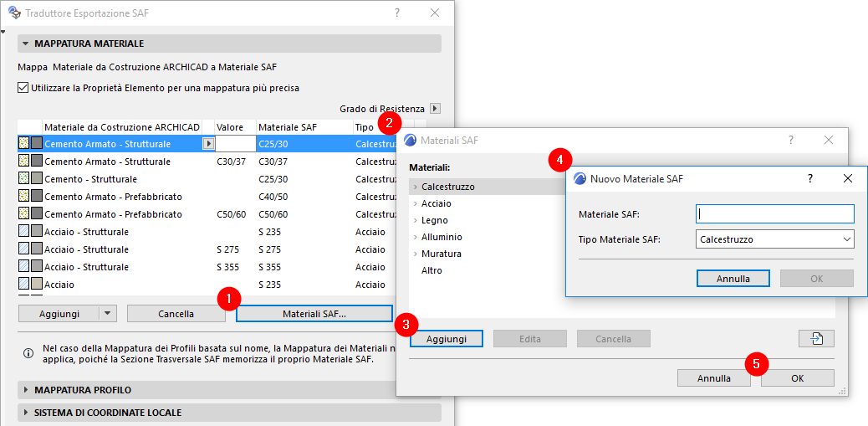Viewport: 868px width, 426px height.
Task: Open the Aggiungi dropdown arrow in Traduttore window
Action: 107,314
